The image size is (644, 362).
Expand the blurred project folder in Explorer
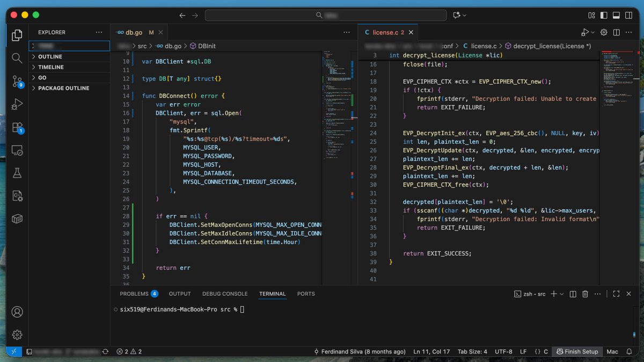point(69,46)
